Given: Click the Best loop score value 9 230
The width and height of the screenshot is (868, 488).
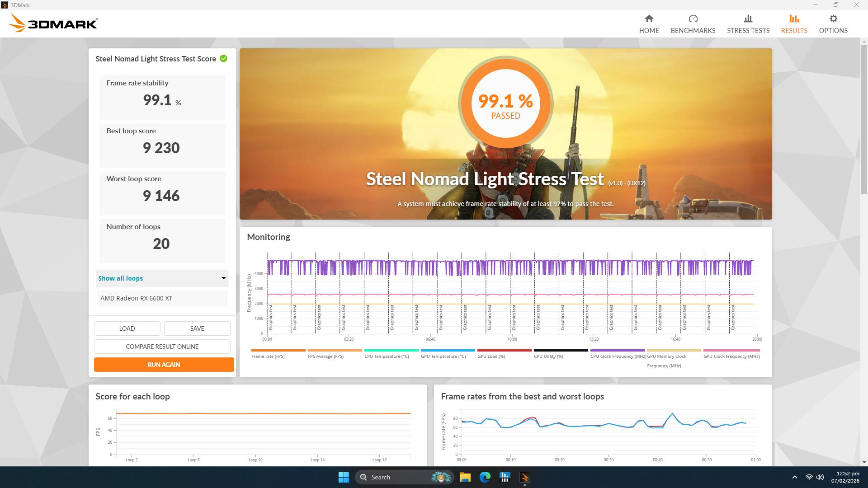Looking at the screenshot, I should [x=161, y=148].
